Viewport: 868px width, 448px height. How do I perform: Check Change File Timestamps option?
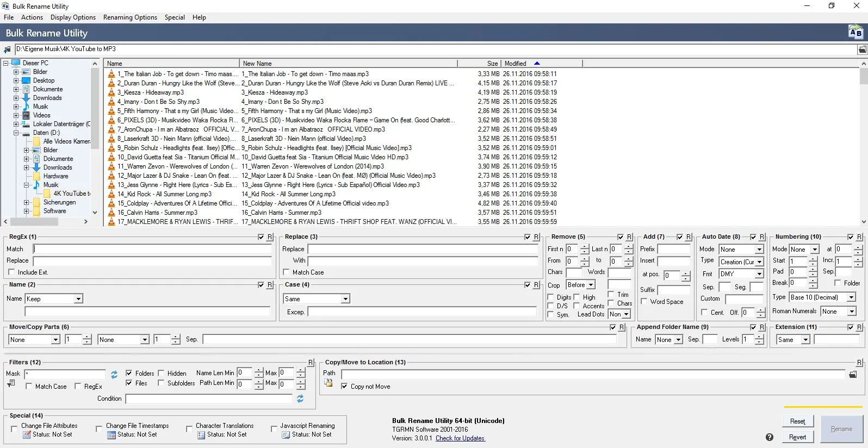click(x=99, y=429)
